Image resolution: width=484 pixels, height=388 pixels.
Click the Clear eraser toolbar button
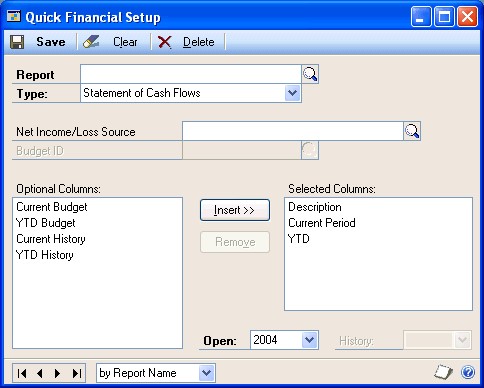click(x=110, y=42)
